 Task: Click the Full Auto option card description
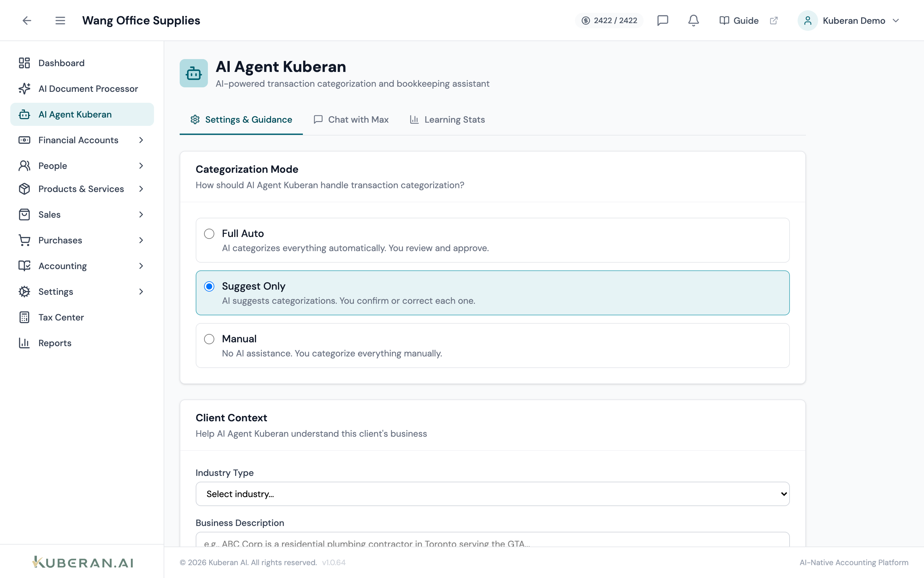click(355, 248)
